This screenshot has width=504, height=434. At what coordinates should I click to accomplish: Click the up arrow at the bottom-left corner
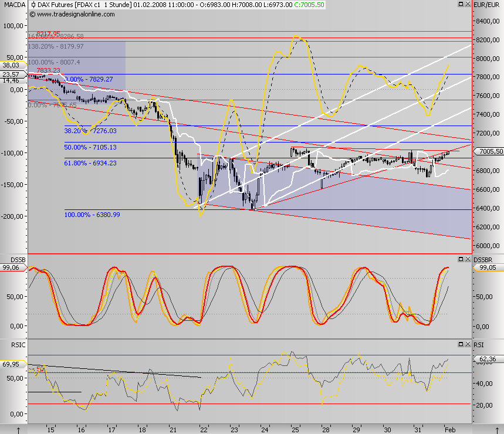pos(19,430)
